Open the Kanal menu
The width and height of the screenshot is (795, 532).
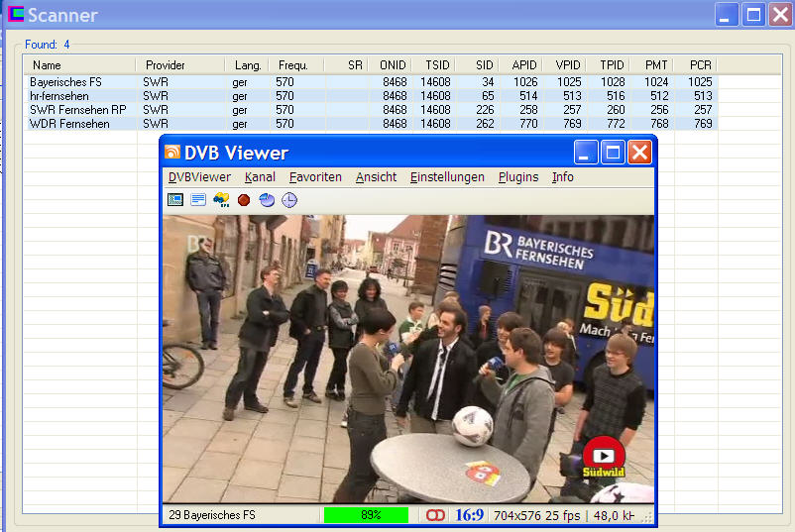260,177
